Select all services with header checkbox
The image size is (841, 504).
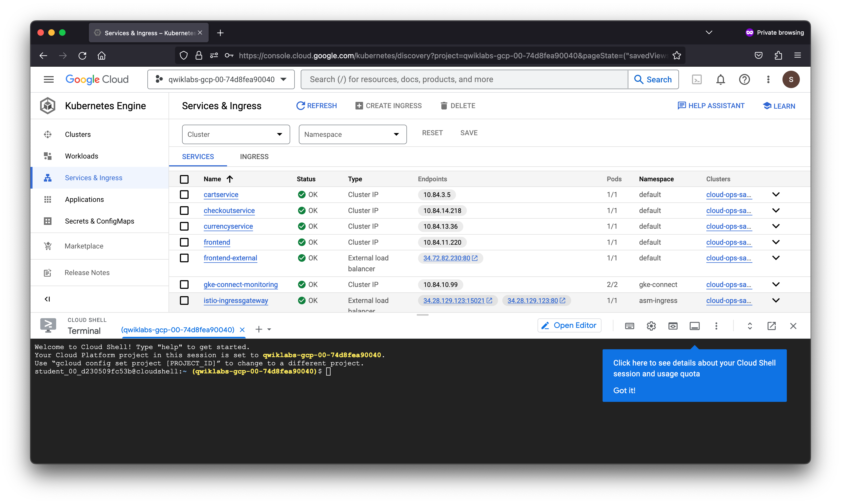pos(184,179)
